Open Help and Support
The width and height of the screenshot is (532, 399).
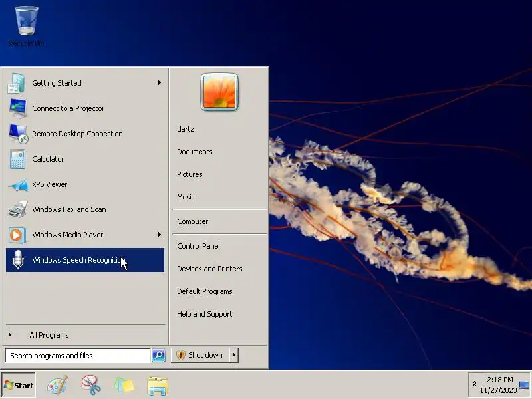coord(205,314)
